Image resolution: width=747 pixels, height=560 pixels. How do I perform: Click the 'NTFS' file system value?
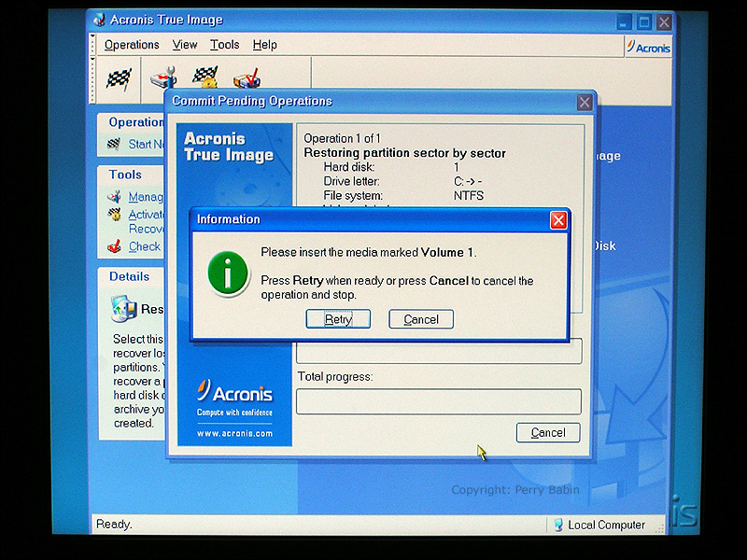469,196
